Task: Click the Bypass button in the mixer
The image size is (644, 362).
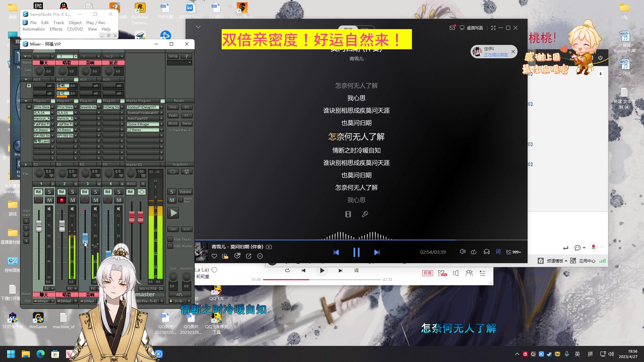Action: (185, 192)
